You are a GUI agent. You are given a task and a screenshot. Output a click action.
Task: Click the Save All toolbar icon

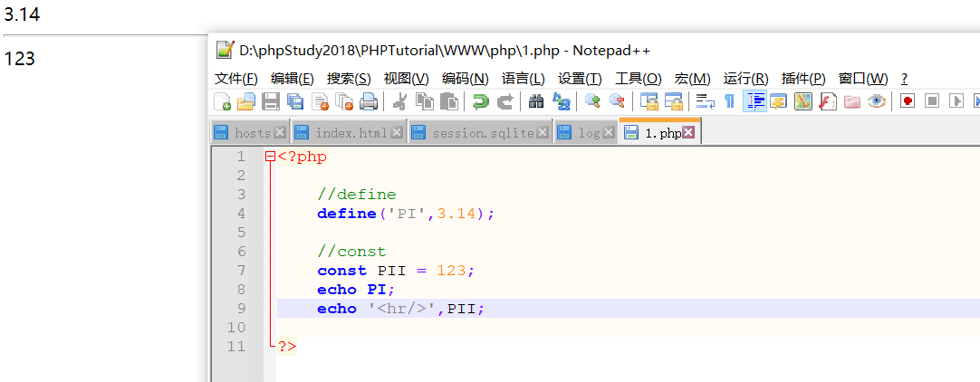pos(295,101)
